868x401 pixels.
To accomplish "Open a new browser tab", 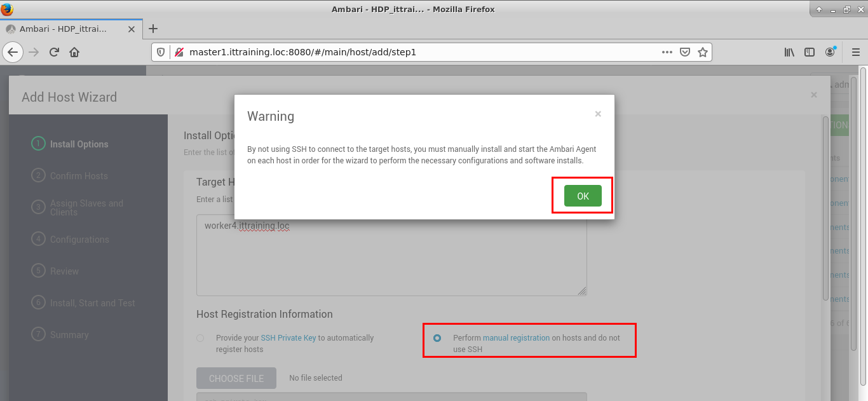I will 153,29.
